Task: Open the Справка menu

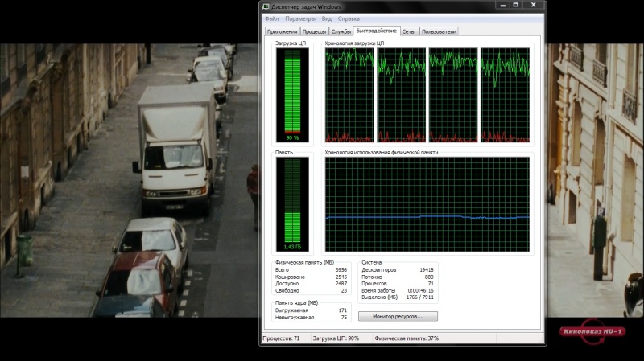Action: click(349, 18)
